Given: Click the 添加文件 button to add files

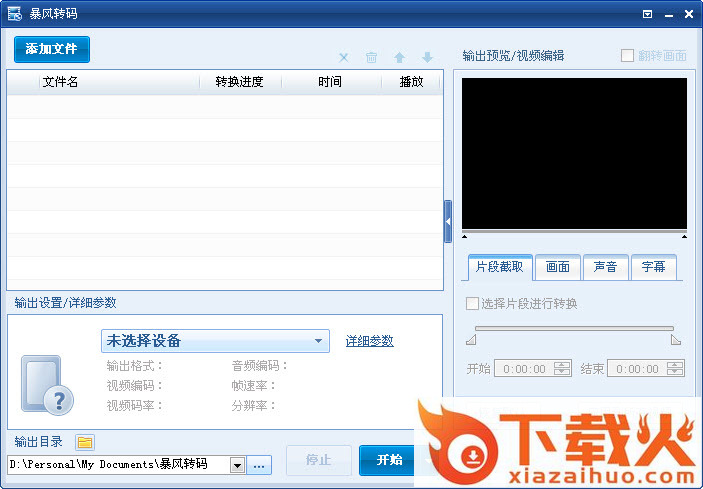Looking at the screenshot, I should [x=52, y=49].
